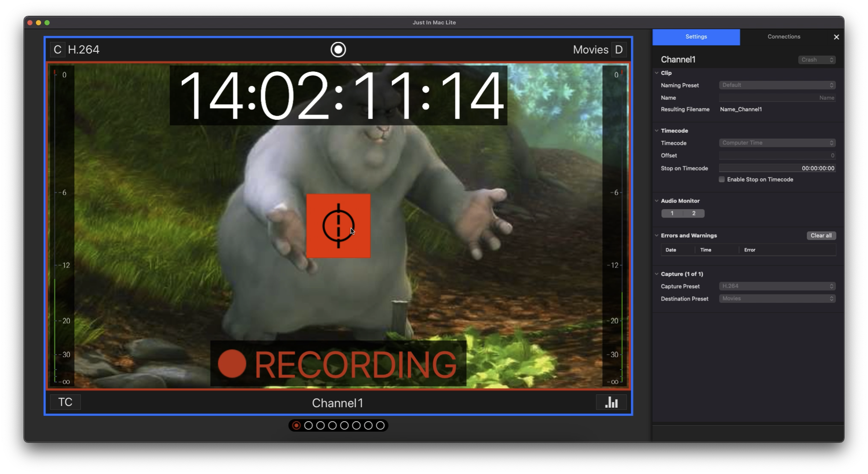Collapse the Capture (1 of 1) section
868x474 pixels.
657,274
